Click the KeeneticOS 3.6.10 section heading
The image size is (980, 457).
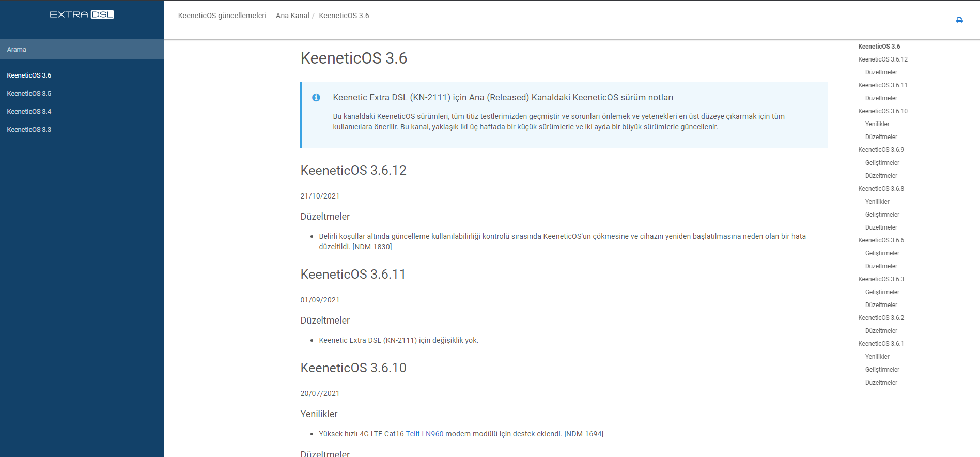(x=353, y=368)
